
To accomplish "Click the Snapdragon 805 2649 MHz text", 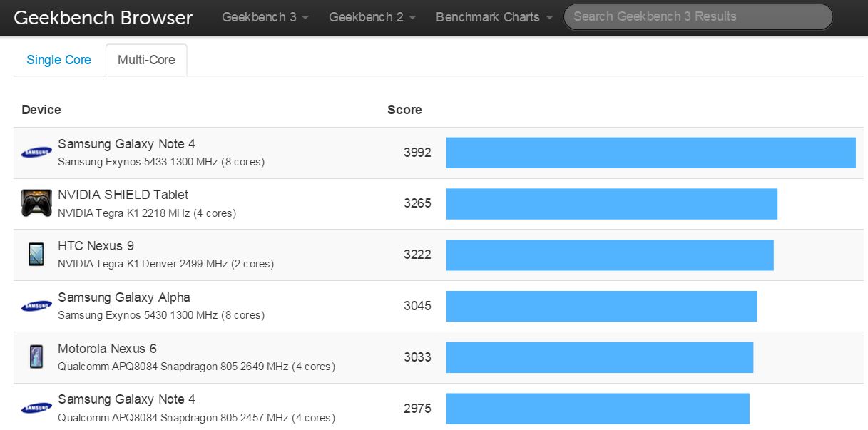I will point(196,367).
